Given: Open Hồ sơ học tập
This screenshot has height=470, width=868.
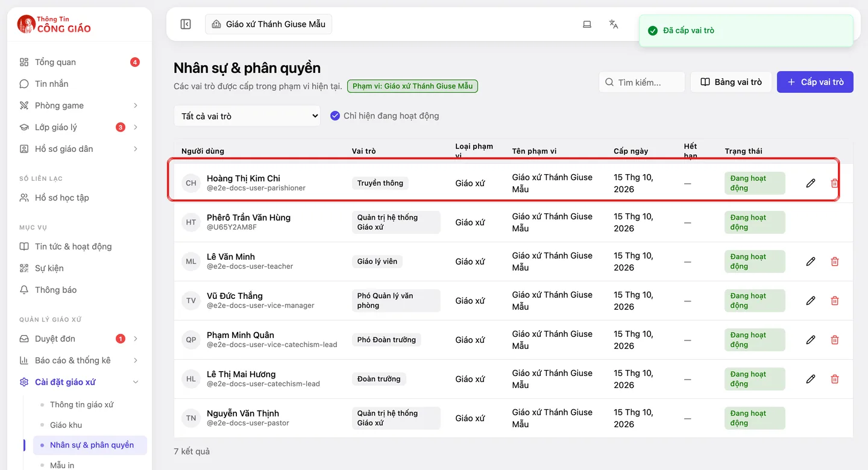Looking at the screenshot, I should (x=80, y=198).
